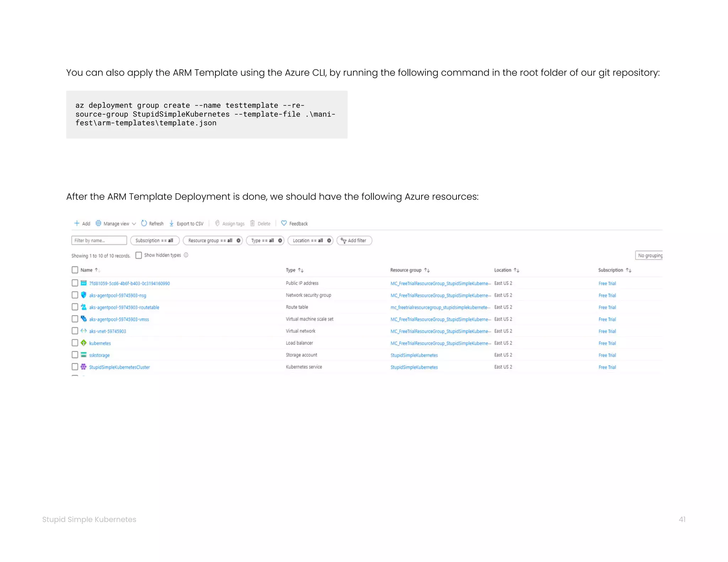Remove the Location filter

tap(329, 241)
